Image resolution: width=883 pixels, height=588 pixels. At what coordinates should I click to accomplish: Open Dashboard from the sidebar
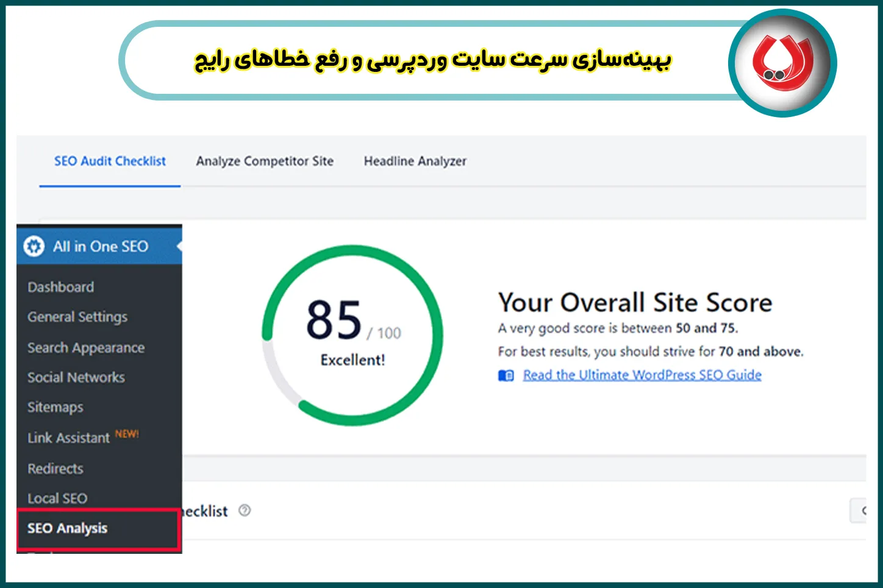(x=60, y=286)
